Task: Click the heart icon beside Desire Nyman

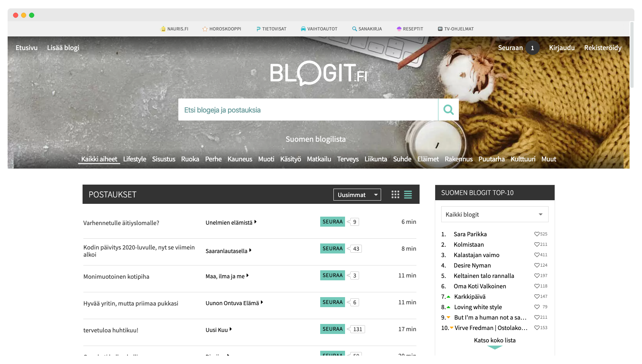Action: click(537, 265)
